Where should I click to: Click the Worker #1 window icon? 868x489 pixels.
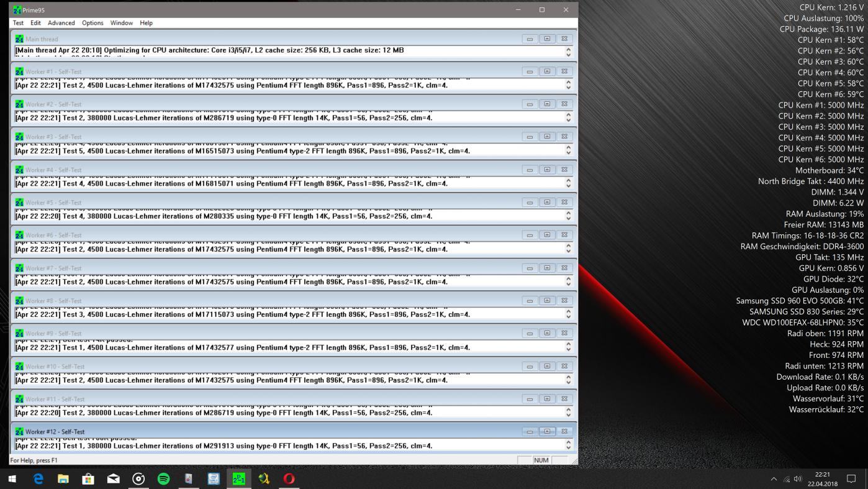[x=19, y=71]
